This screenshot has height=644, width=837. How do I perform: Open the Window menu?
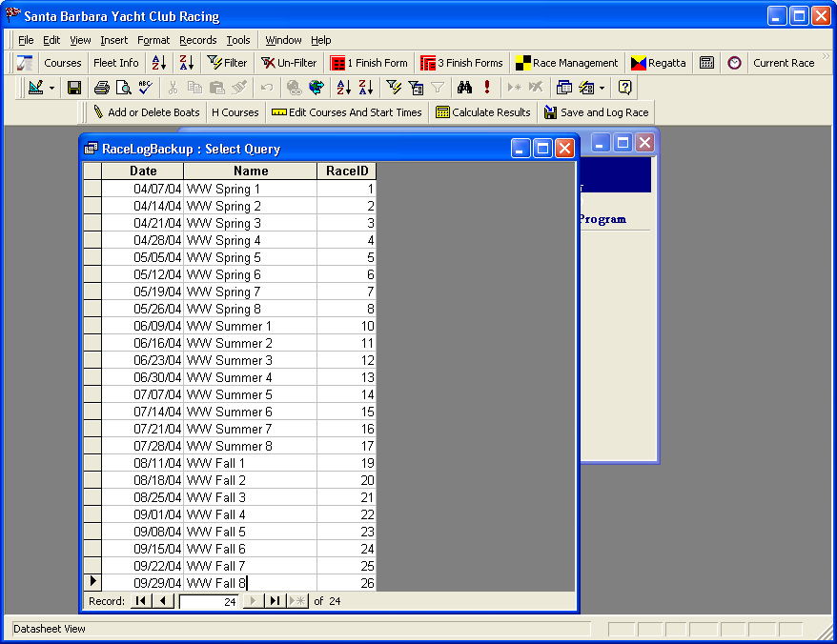click(283, 40)
